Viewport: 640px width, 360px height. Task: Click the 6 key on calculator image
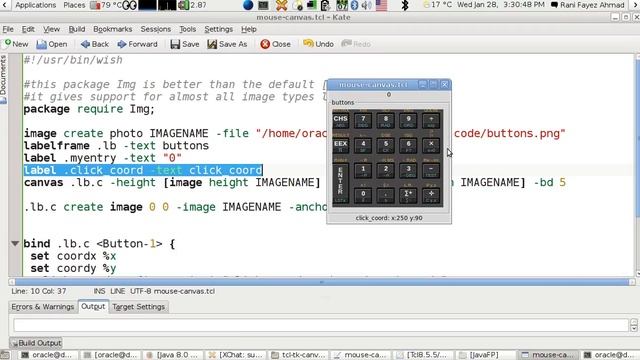[408, 145]
